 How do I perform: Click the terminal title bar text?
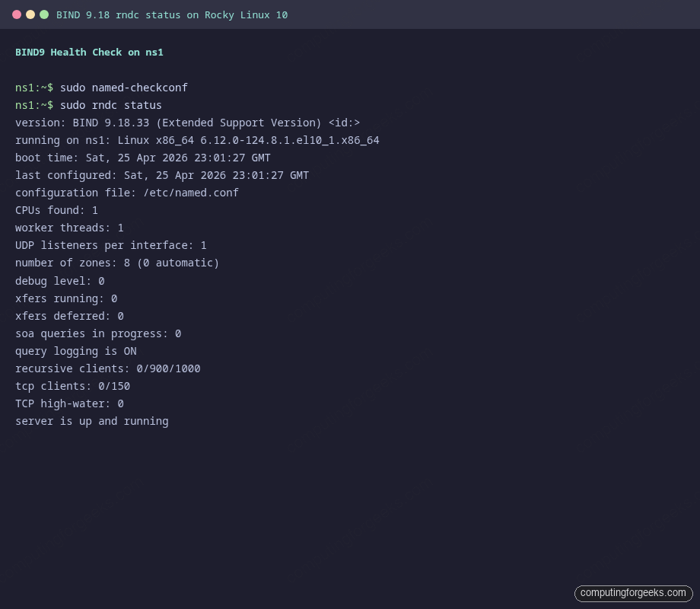tap(172, 14)
